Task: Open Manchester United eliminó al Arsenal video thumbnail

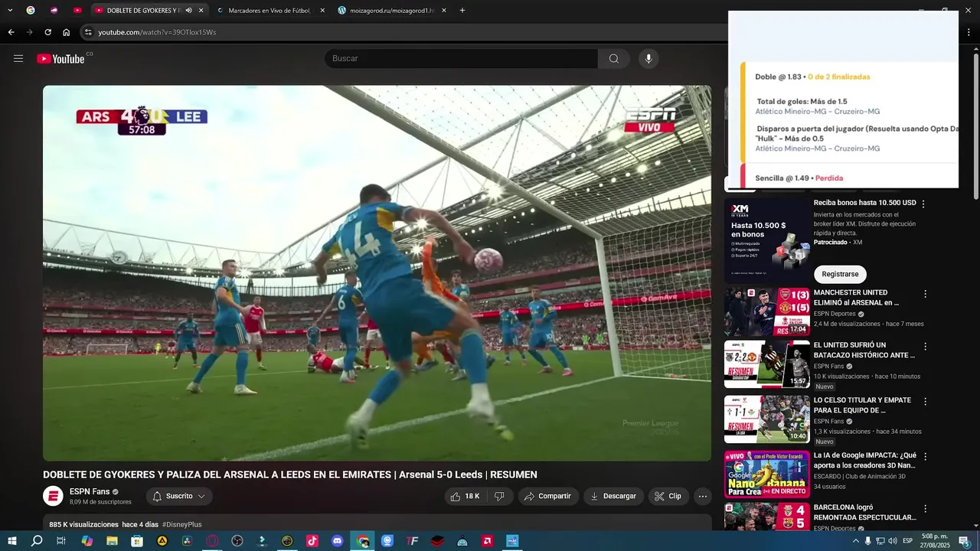Action: (x=767, y=311)
